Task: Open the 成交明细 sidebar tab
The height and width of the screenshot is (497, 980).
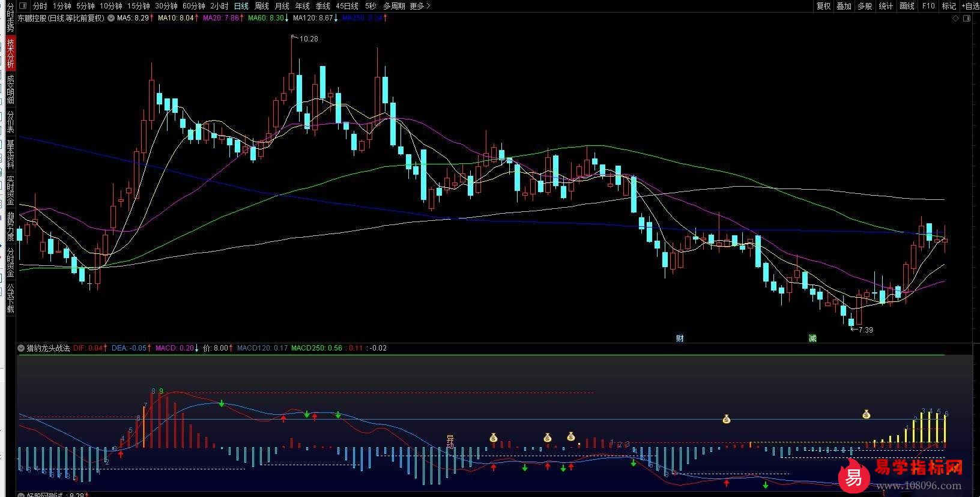Action: click(x=10, y=89)
